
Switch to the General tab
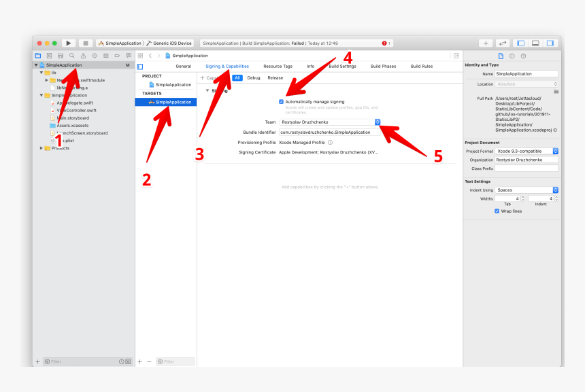184,67
